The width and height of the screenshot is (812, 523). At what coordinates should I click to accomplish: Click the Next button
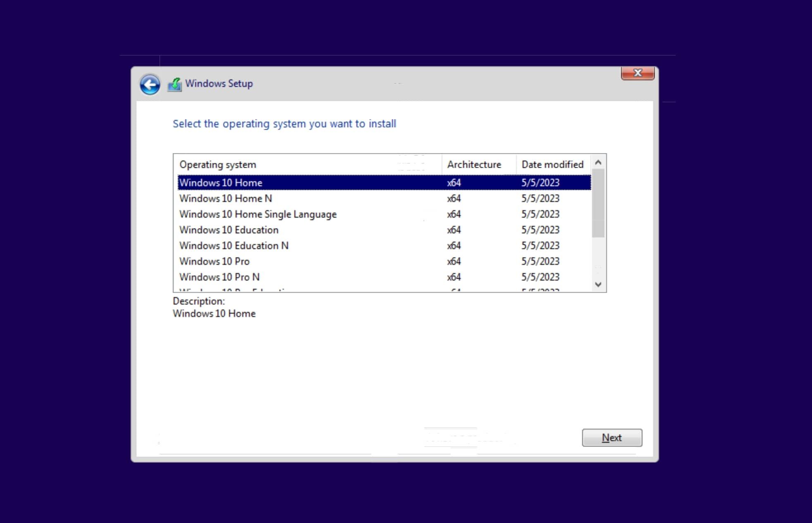point(611,438)
